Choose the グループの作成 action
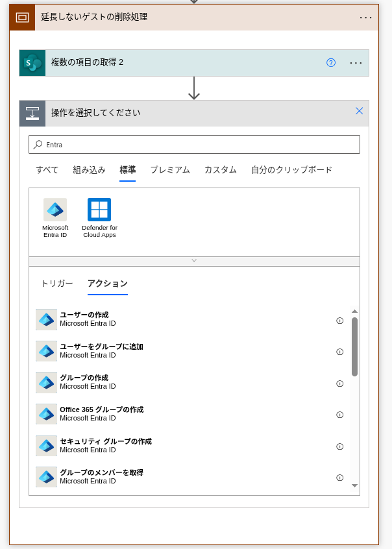 click(x=189, y=382)
